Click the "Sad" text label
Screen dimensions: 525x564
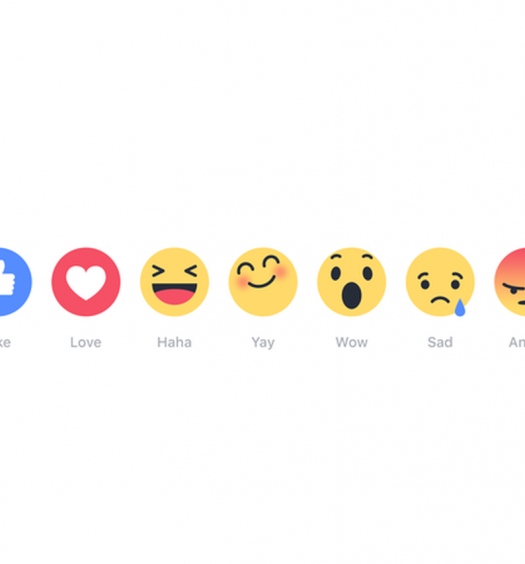pyautogui.click(x=440, y=342)
